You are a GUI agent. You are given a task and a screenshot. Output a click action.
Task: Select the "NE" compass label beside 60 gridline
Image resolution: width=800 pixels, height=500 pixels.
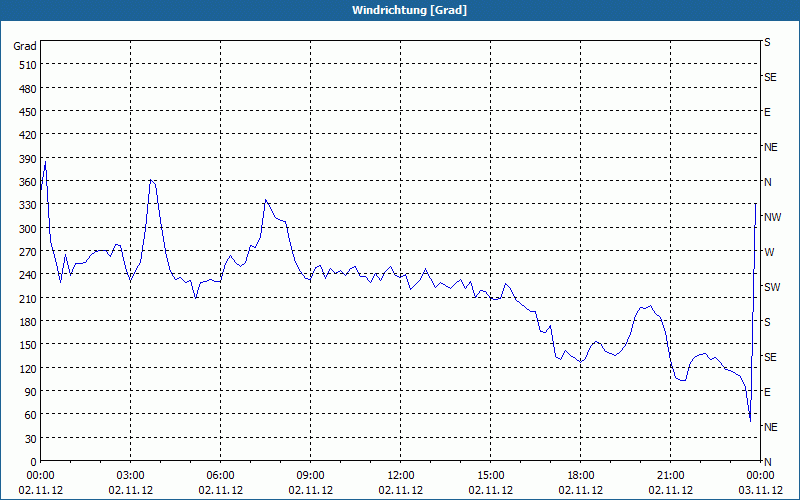point(771,427)
